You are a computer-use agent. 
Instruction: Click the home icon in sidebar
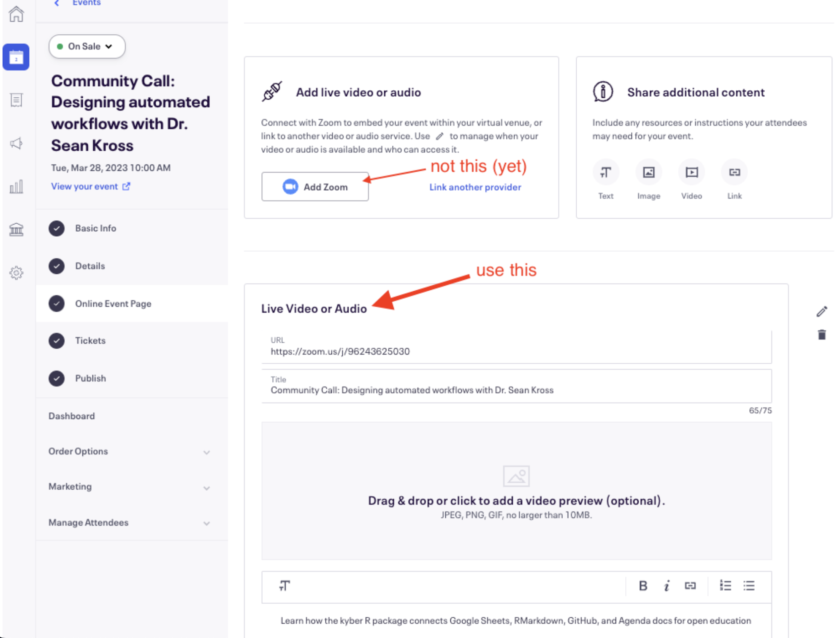click(x=16, y=14)
